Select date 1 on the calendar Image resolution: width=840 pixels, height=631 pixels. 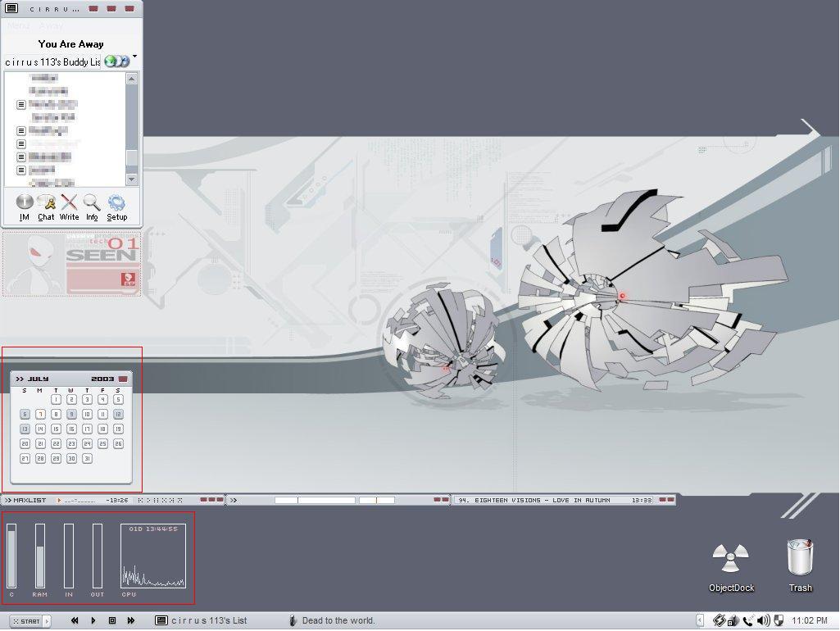pyautogui.click(x=56, y=399)
